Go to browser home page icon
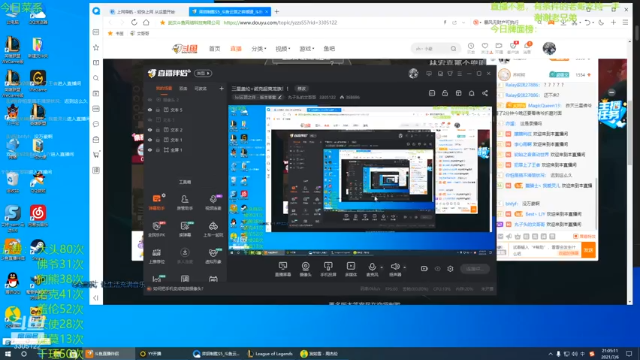This screenshot has height=360, width=640. pyautogui.click(x=146, y=22)
